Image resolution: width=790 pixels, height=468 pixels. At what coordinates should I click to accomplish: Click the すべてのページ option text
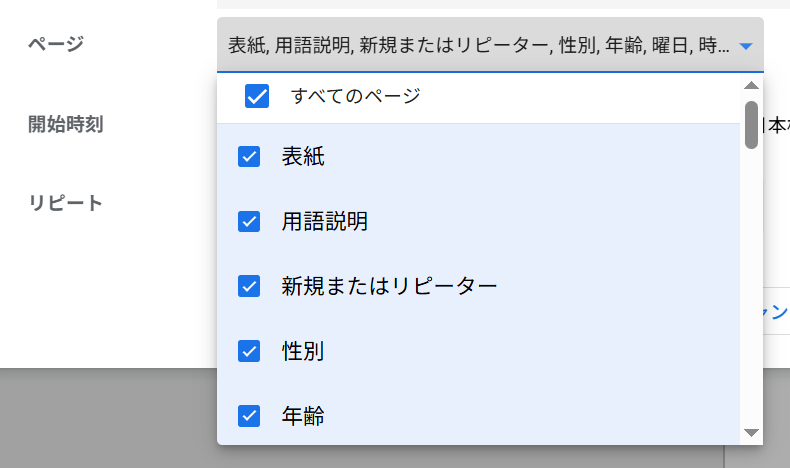pyautogui.click(x=355, y=96)
